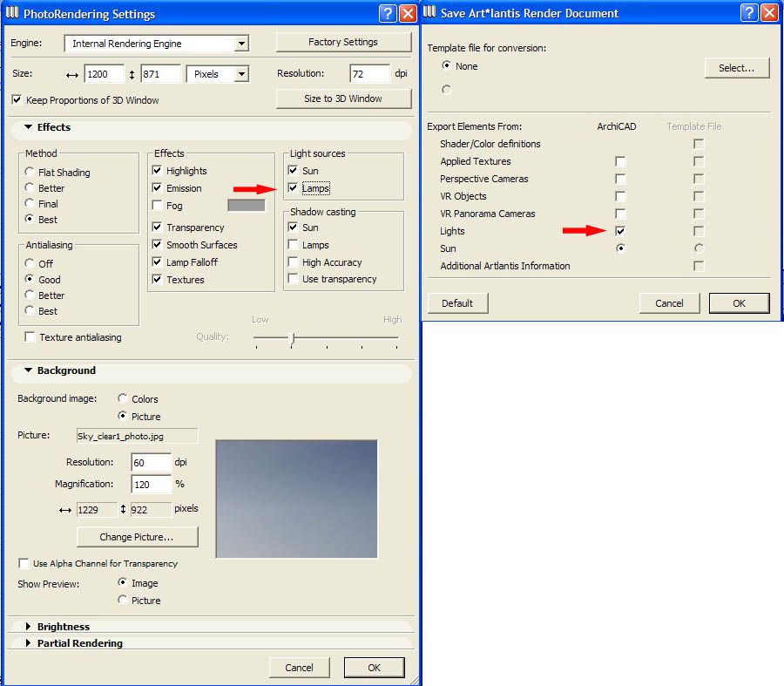Toggle ArchiCAD Perspective Cameras checkbox

(620, 179)
